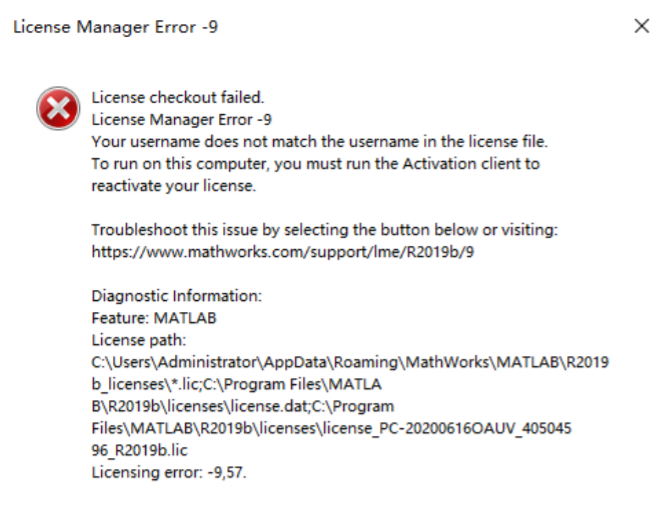Click the 'Licensing error: -9,57.' line
The height and width of the screenshot is (505, 654).
click(169, 472)
